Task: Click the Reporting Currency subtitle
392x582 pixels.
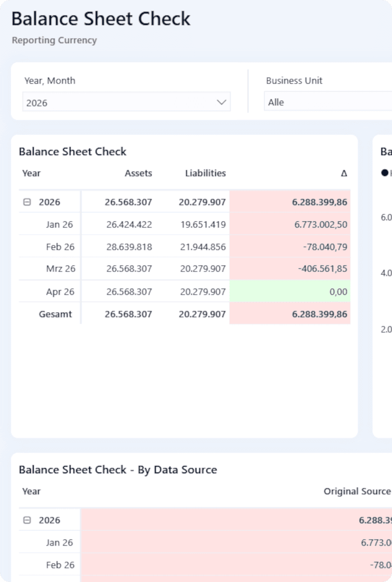Action: coord(54,40)
